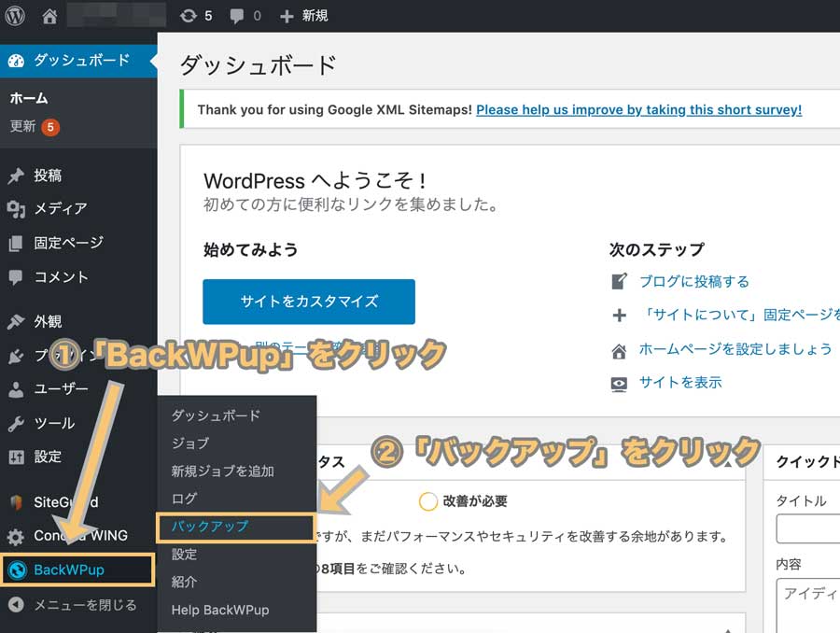Click the ブログに投稿する link

pos(694,281)
